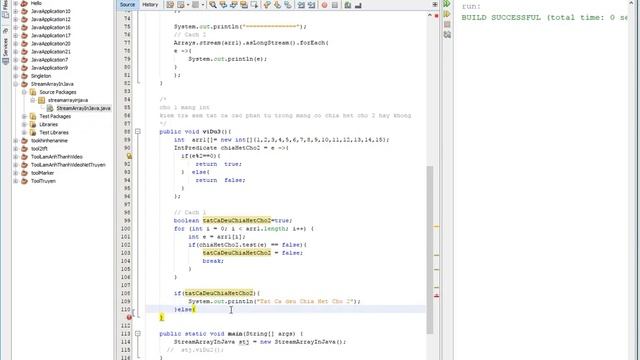Click the red mark on error stripe

coord(436,295)
